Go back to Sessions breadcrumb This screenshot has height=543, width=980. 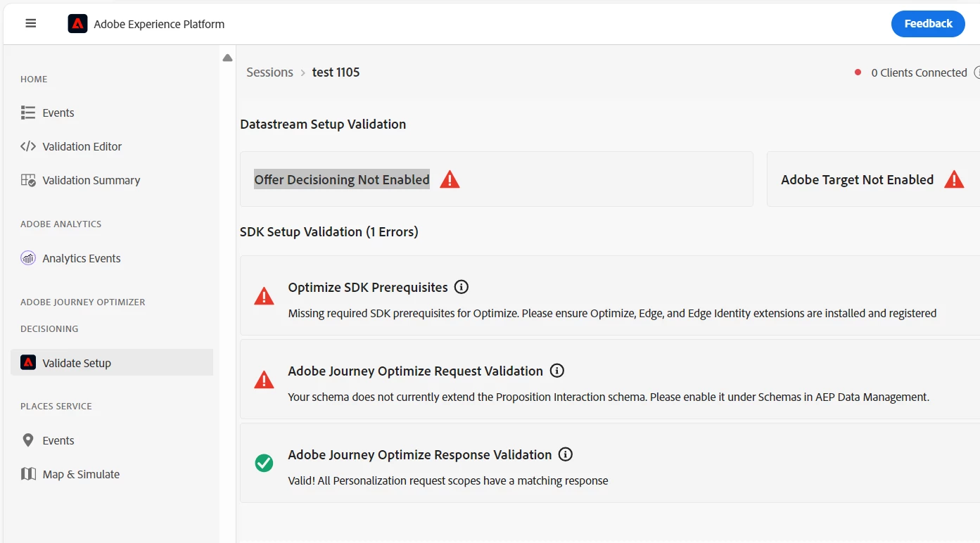[x=269, y=72]
